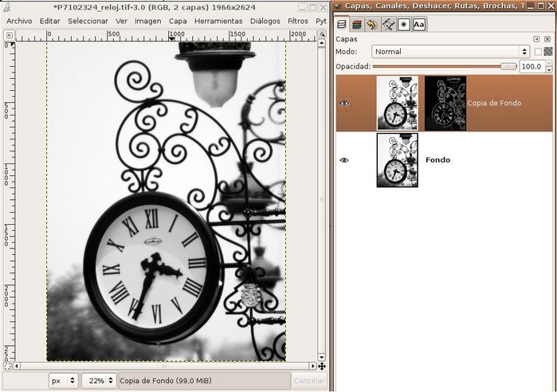Image resolution: width=557 pixels, height=392 pixels.
Task: Click the Fondo layer name
Action: click(437, 160)
